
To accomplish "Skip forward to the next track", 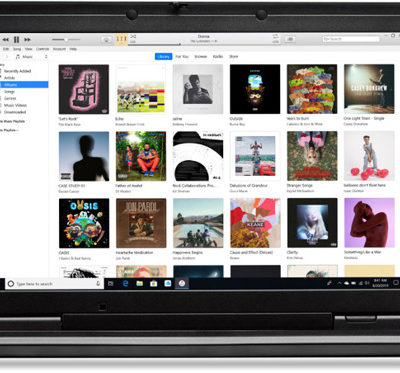I will pos(27,40).
